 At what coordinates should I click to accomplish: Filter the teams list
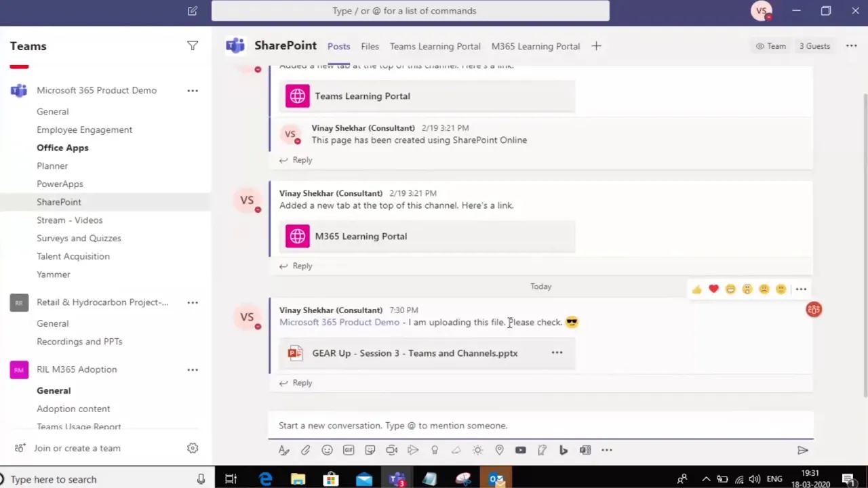pos(193,46)
